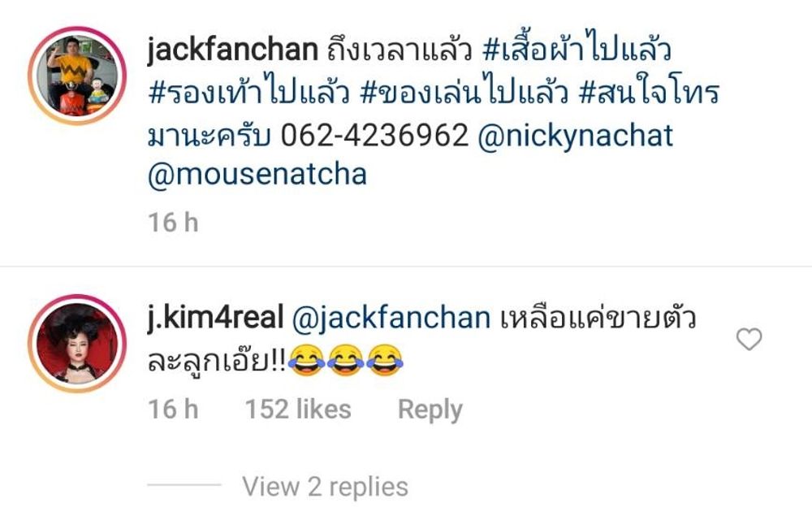Viewport: 812px width, 529px height.
Task: Open hashtag #รองเท้าไปแล้ว
Action: point(248,92)
